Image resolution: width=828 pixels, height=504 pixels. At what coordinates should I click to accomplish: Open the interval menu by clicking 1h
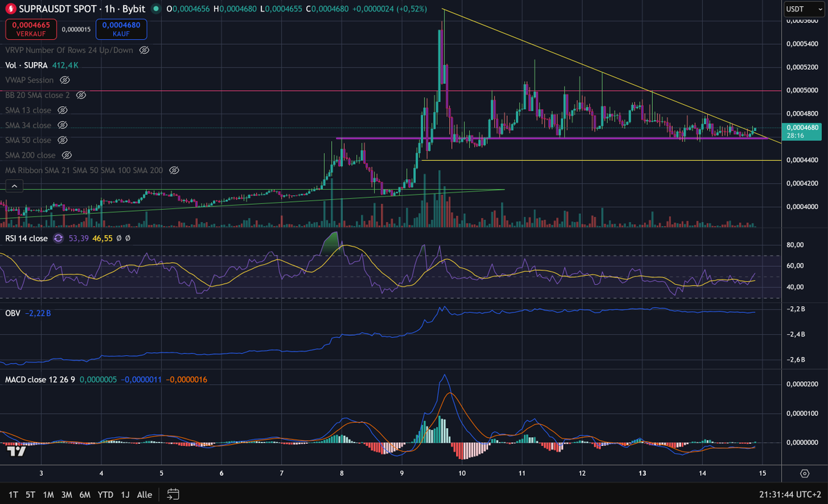pyautogui.click(x=111, y=9)
